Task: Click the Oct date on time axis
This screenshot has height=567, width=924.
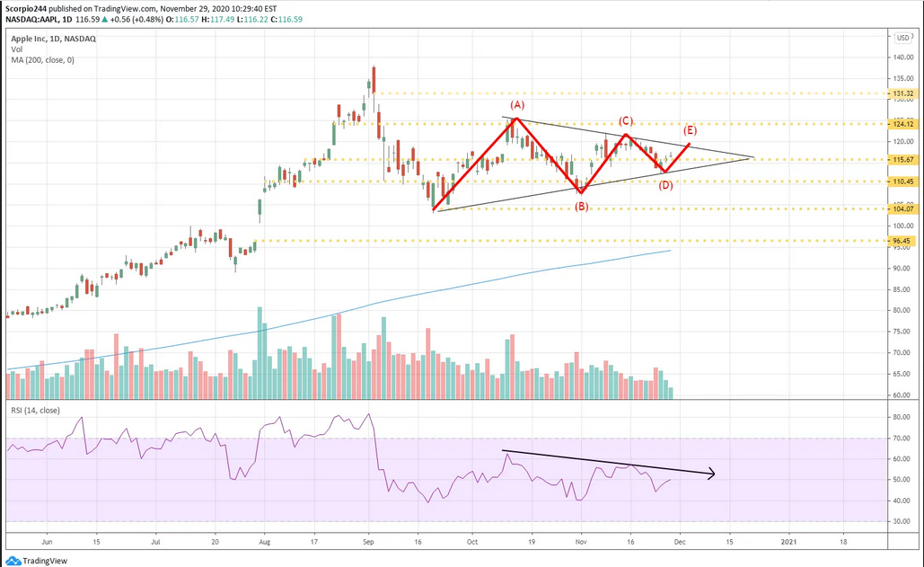Action: coord(472,542)
